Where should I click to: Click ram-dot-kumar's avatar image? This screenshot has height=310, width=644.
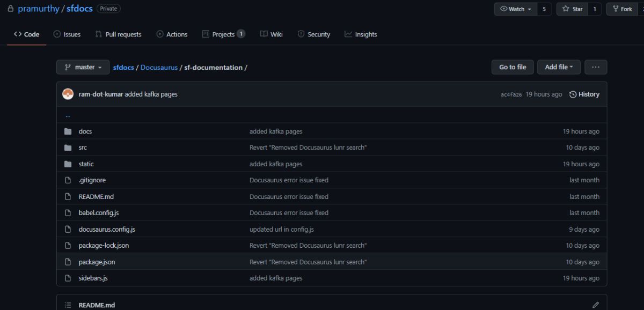pos(68,94)
